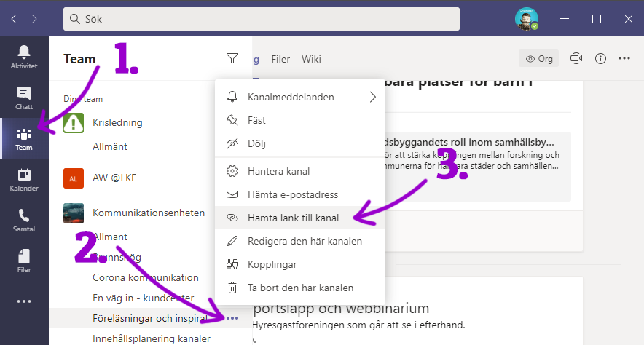Click Krisledning team icon
Viewport: 644px width, 345px height.
click(x=74, y=123)
